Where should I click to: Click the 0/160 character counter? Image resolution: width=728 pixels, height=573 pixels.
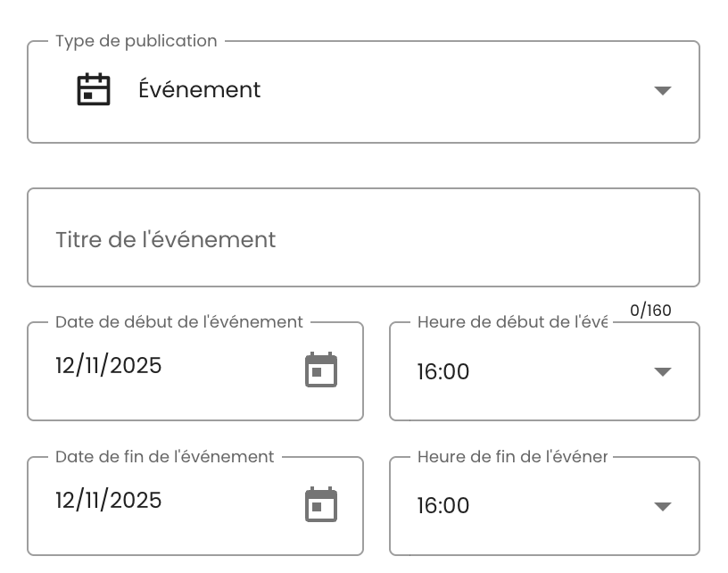[x=650, y=311]
